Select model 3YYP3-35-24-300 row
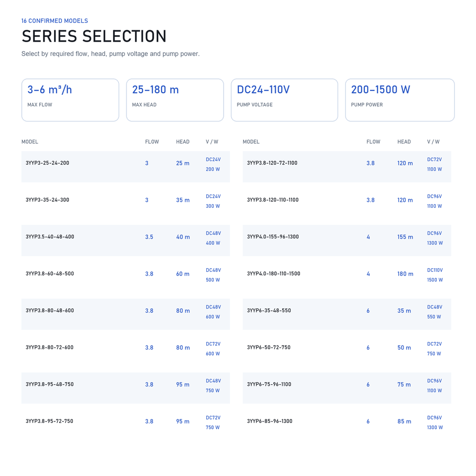The width and height of the screenshot is (476, 476). (x=125, y=204)
